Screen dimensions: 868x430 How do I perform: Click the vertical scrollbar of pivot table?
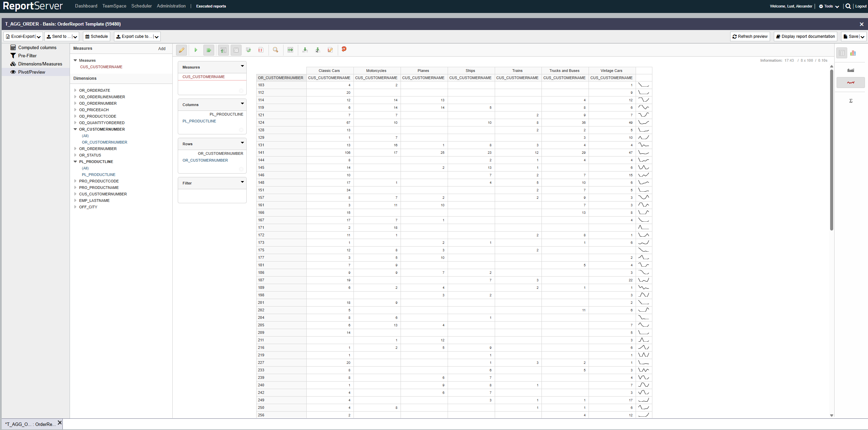click(831, 150)
